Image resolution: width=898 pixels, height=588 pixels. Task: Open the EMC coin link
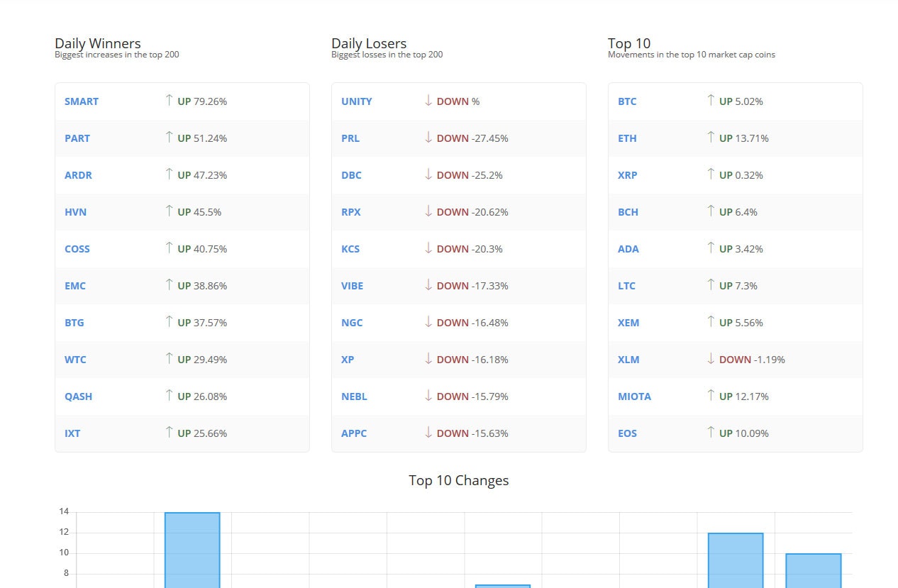pyautogui.click(x=75, y=286)
